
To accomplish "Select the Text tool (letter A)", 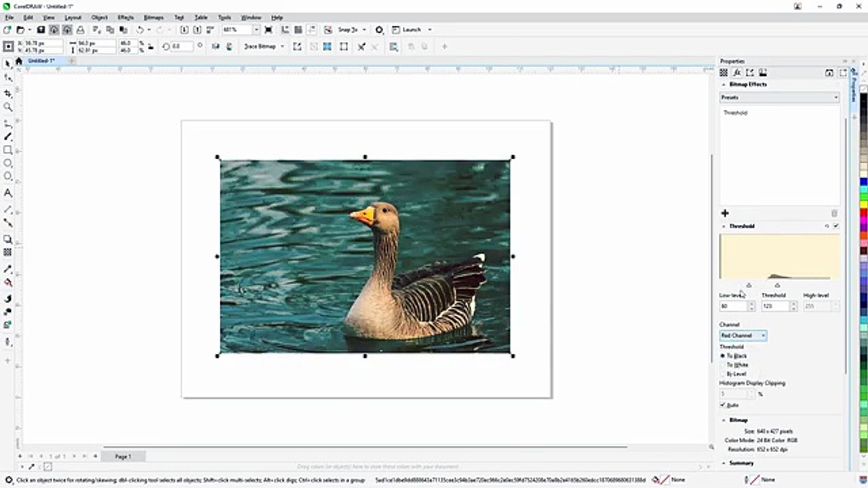I will (8, 193).
